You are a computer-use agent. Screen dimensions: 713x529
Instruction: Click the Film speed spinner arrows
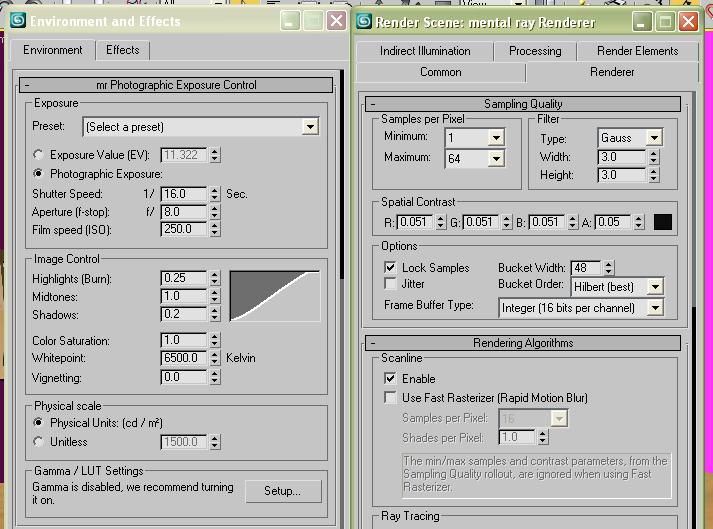(215, 229)
